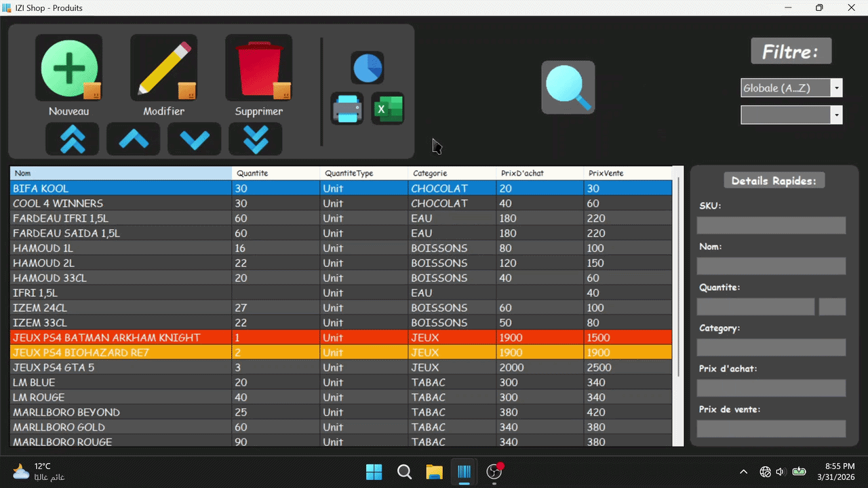Image resolution: width=868 pixels, height=488 pixels.
Task: Sort by the PrixVente column header
Action: click(x=627, y=174)
